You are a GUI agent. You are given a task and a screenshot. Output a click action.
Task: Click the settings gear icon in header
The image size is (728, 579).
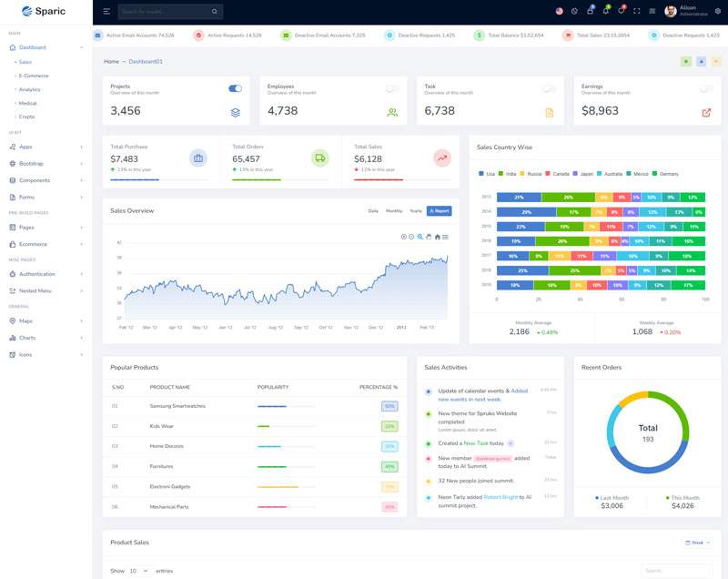point(718,11)
